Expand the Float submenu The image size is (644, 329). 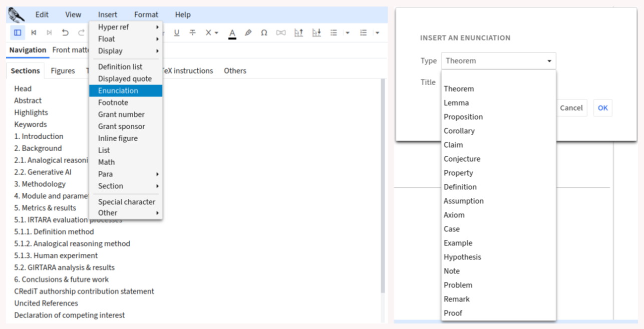click(126, 39)
